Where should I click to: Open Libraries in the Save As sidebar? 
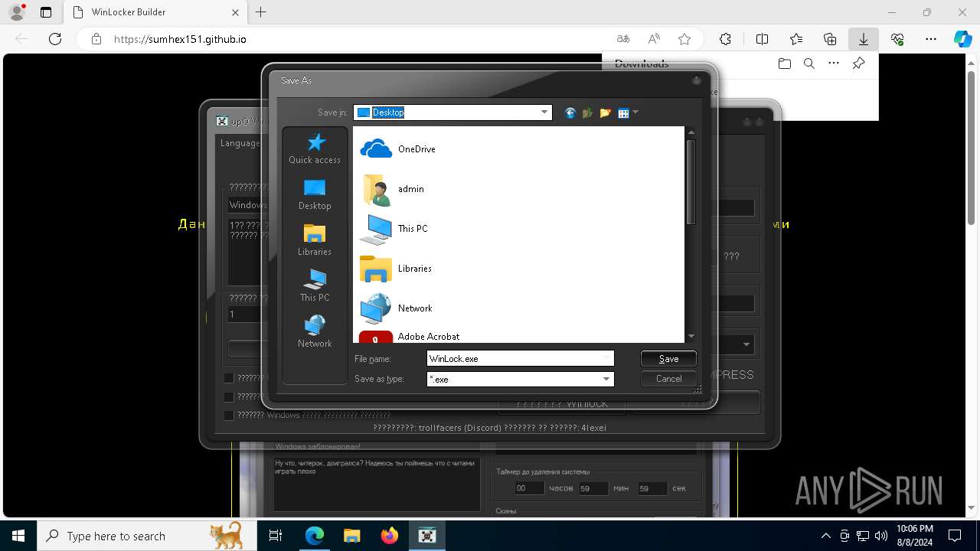click(x=315, y=241)
